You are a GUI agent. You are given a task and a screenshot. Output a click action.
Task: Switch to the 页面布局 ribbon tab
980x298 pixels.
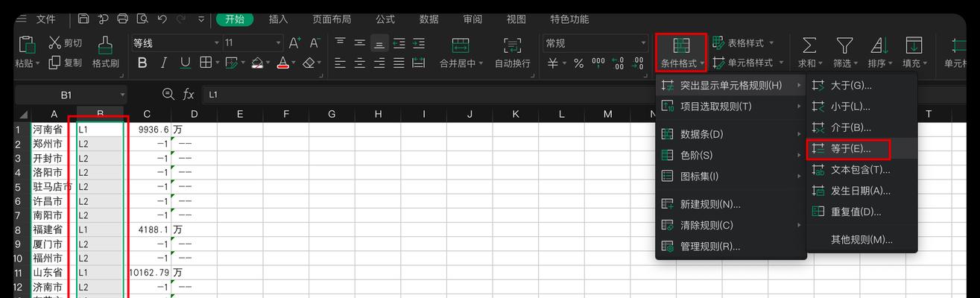(x=332, y=19)
